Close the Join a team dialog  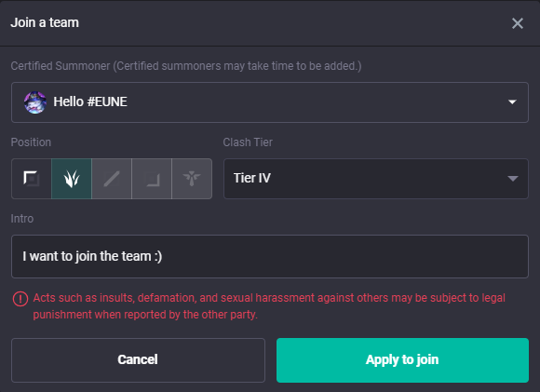518,23
